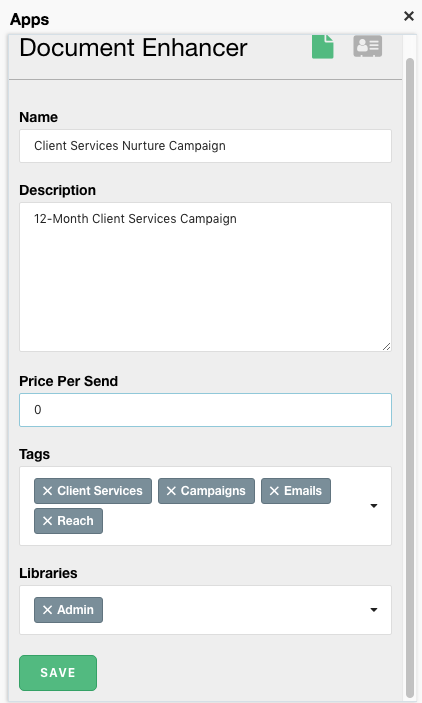Click the Price Per Send field
This screenshot has height=703, width=422.
(x=205, y=410)
